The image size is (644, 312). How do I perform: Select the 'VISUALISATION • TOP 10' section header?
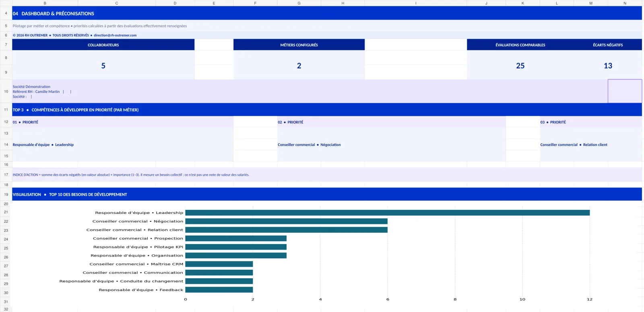327,194
